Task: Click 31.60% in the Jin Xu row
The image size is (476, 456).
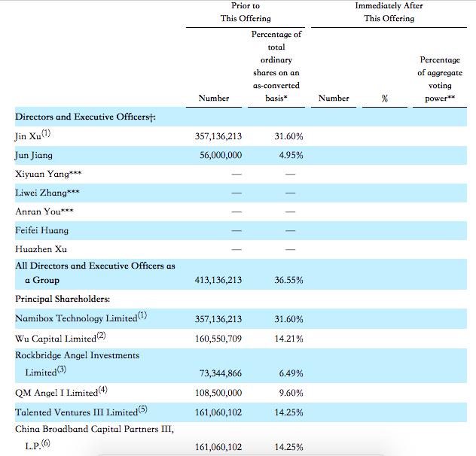Action: click(288, 136)
